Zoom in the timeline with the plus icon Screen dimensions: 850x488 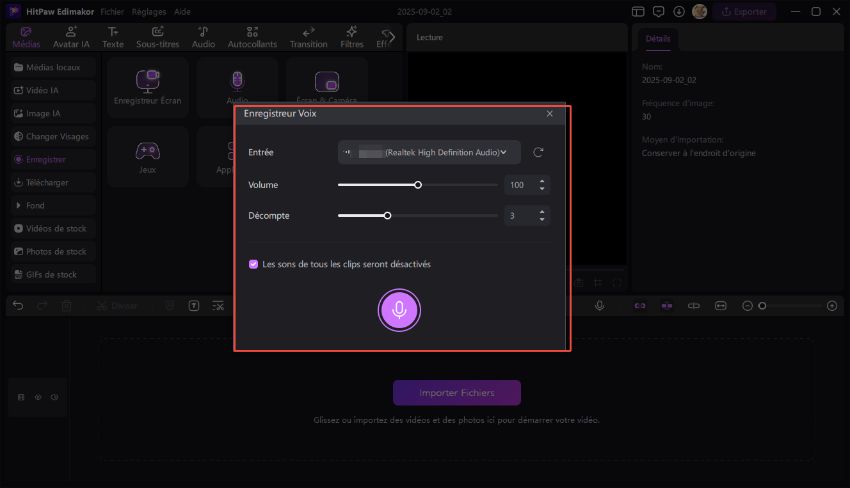pyautogui.click(x=832, y=306)
